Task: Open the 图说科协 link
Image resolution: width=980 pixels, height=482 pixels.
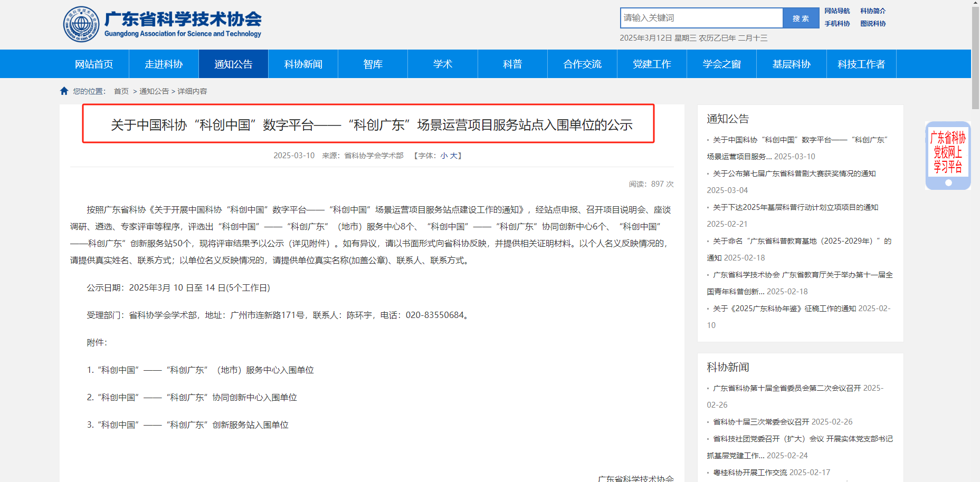Action: click(873, 24)
